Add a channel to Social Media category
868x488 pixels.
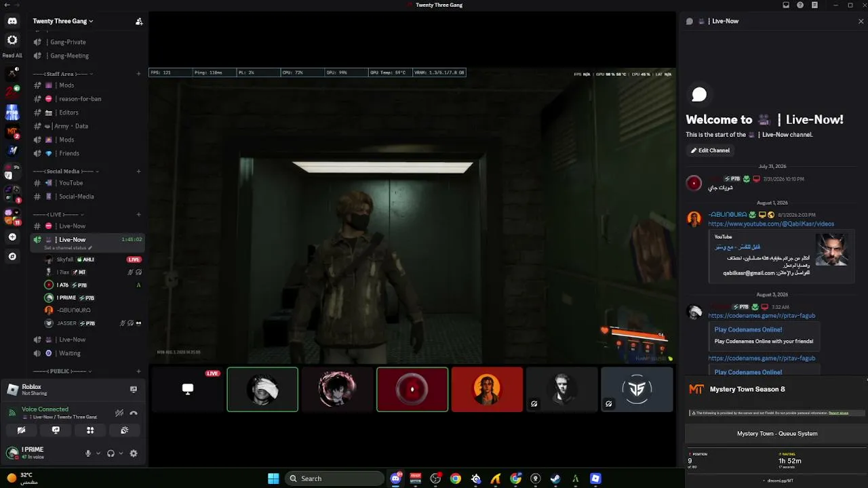click(139, 171)
